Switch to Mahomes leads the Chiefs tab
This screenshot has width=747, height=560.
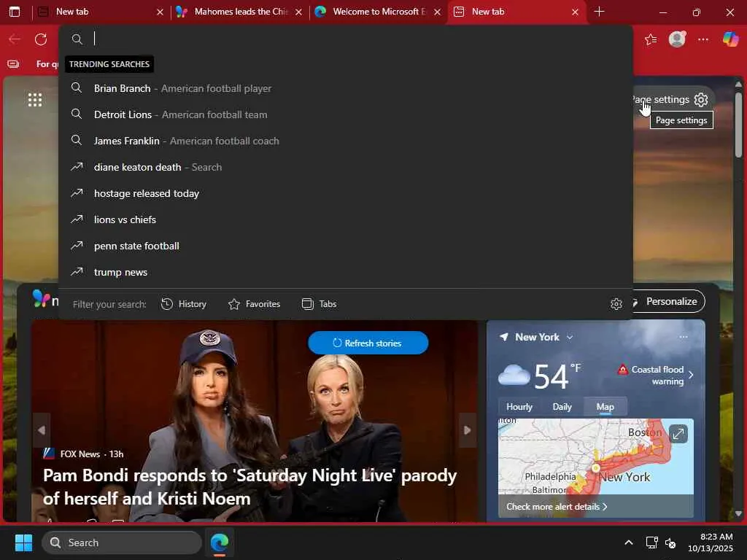coord(239,12)
